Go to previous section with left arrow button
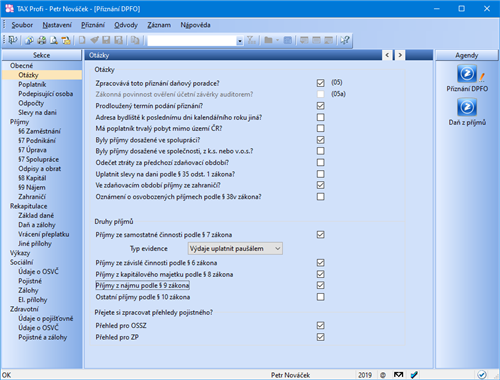This screenshot has width=500, height=380. click(x=387, y=55)
